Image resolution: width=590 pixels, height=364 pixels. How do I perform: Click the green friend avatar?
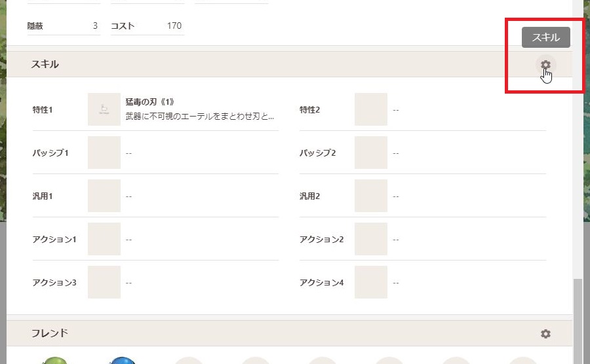click(x=55, y=361)
